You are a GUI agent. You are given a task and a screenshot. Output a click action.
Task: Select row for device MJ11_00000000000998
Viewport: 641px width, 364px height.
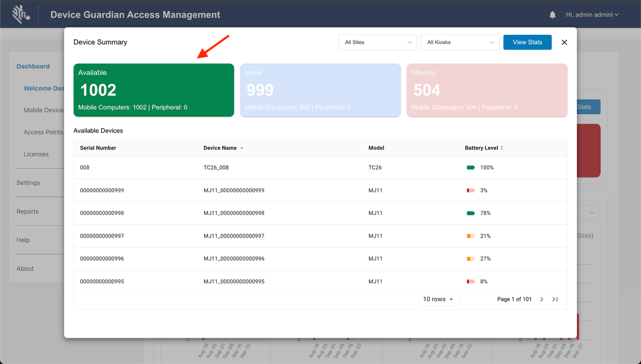click(234, 213)
